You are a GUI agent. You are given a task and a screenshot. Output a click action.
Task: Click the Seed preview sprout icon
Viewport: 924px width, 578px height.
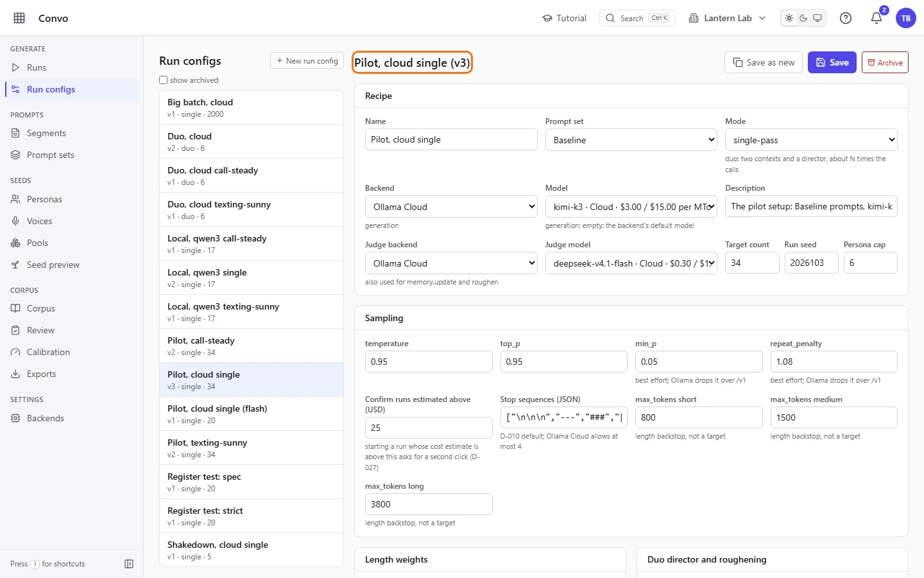pos(15,265)
